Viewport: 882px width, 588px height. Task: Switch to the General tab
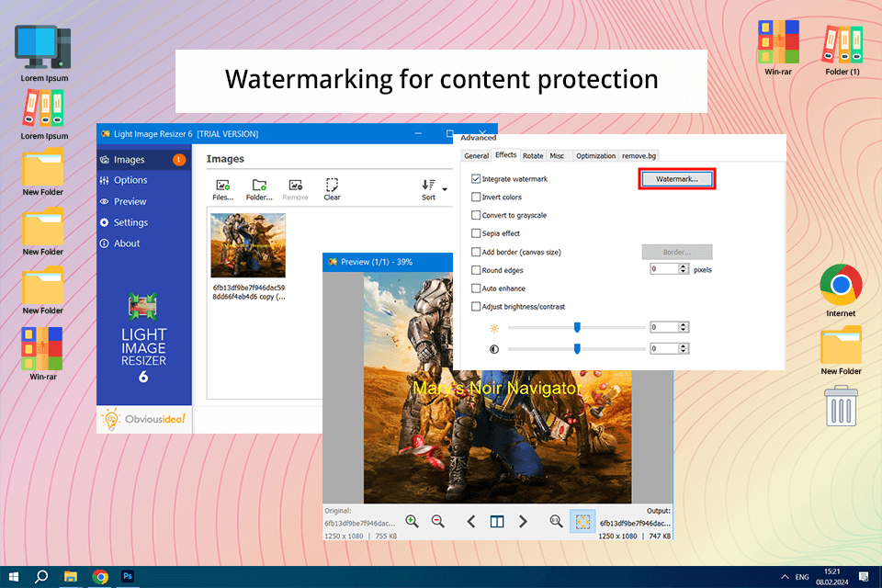tap(477, 156)
